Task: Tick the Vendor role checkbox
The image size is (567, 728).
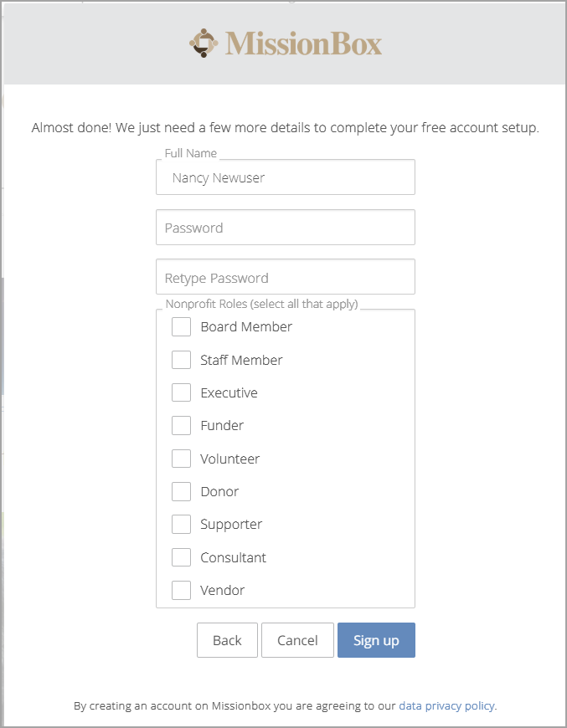Action: (181, 591)
